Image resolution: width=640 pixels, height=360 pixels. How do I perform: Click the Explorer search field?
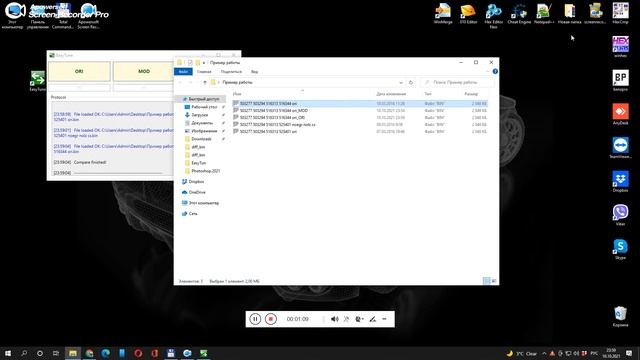[x=457, y=82]
